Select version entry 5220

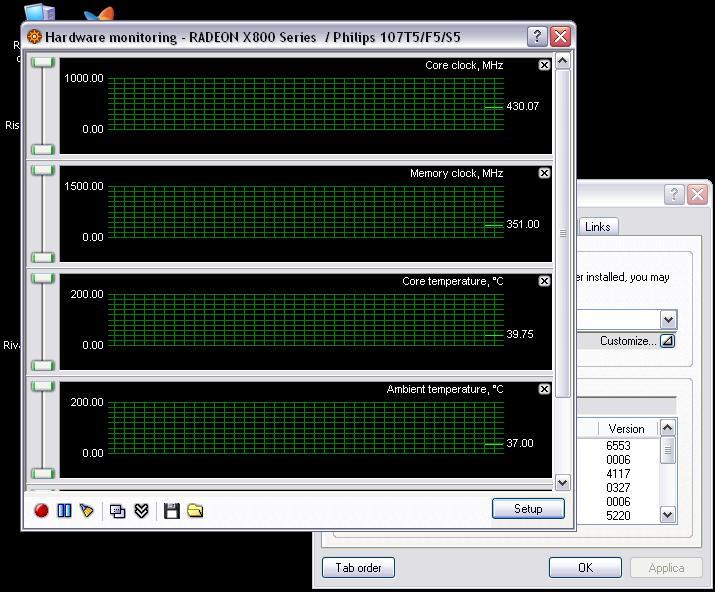click(618, 516)
